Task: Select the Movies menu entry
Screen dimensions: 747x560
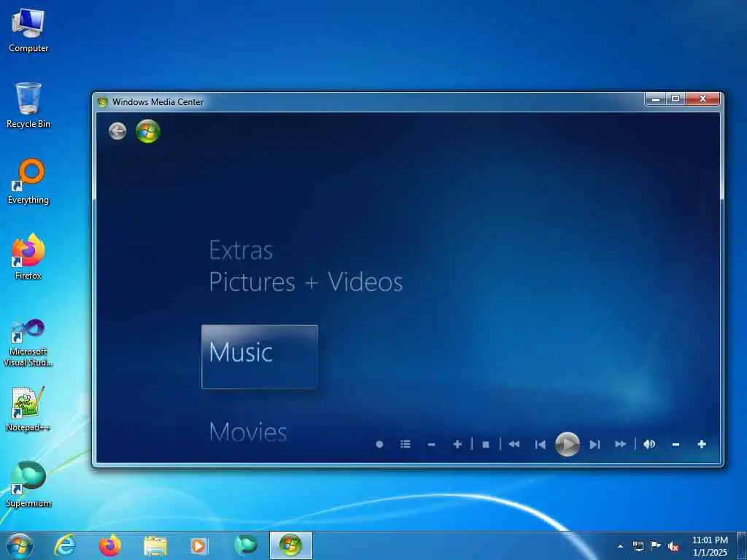Action: point(248,432)
